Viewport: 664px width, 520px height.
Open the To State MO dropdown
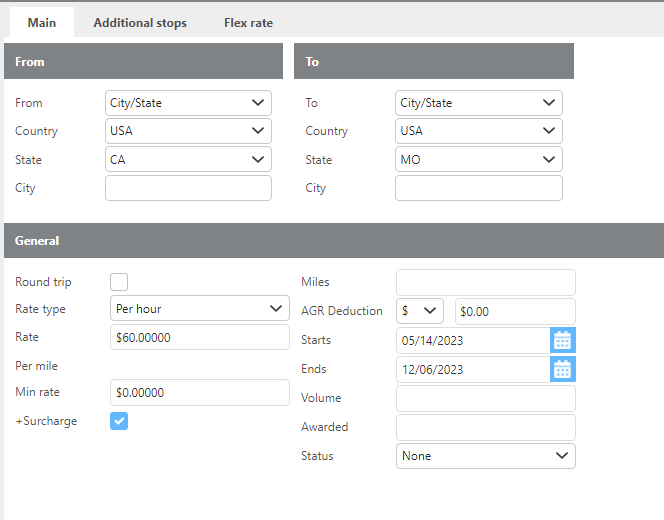tap(478, 159)
